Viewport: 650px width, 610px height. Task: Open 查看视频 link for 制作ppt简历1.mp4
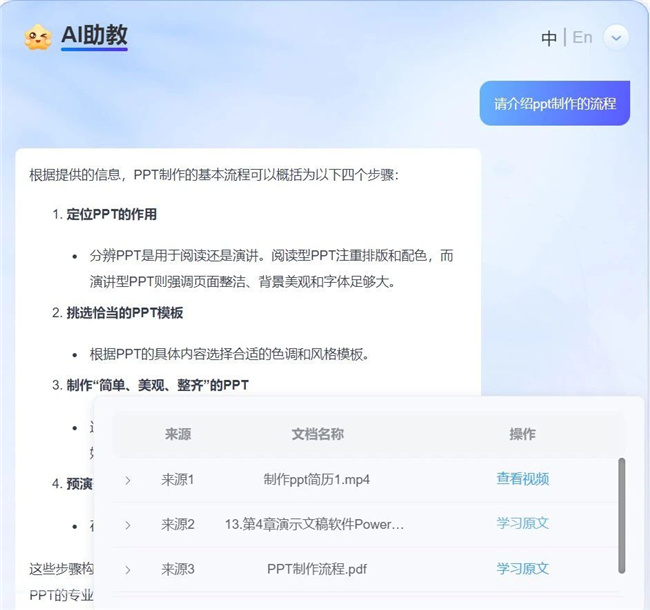[x=522, y=479]
